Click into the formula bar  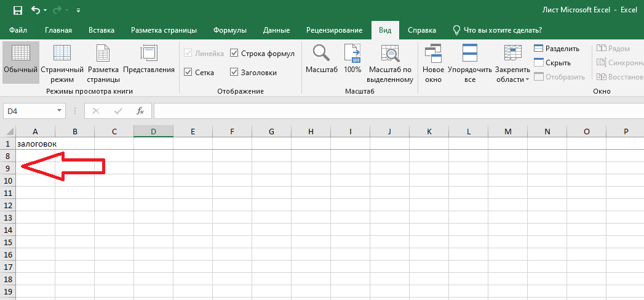pos(399,111)
